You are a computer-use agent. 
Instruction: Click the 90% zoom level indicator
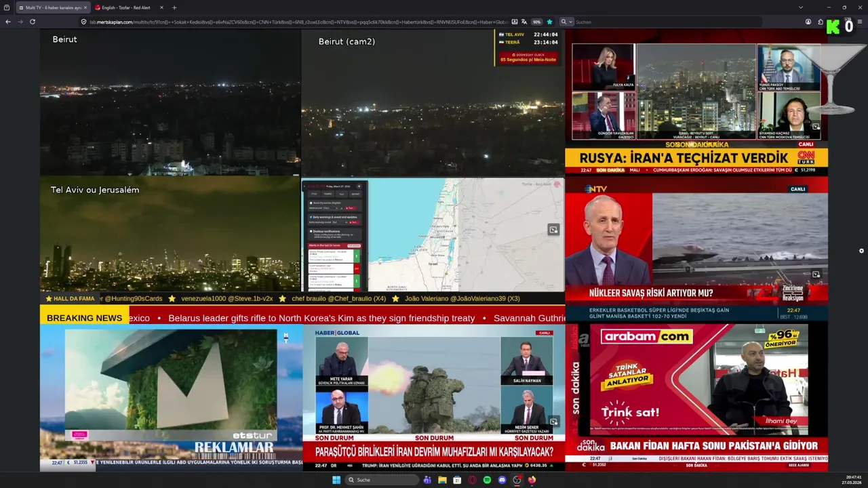tap(536, 22)
